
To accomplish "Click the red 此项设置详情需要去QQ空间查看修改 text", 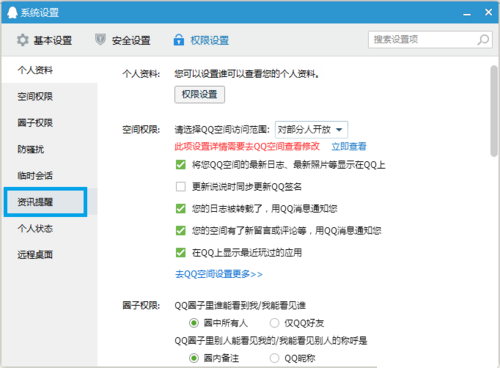I will [247, 146].
